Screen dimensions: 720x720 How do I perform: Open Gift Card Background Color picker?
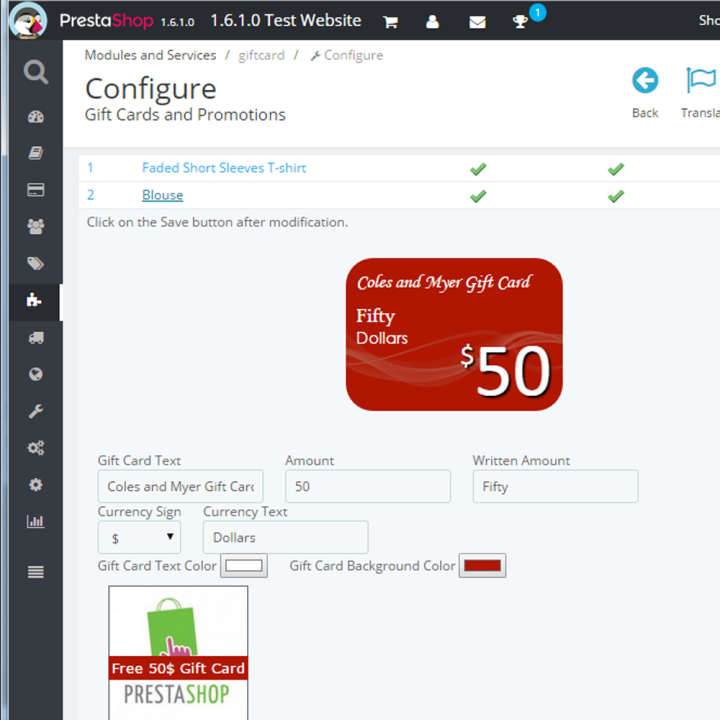pos(482,565)
